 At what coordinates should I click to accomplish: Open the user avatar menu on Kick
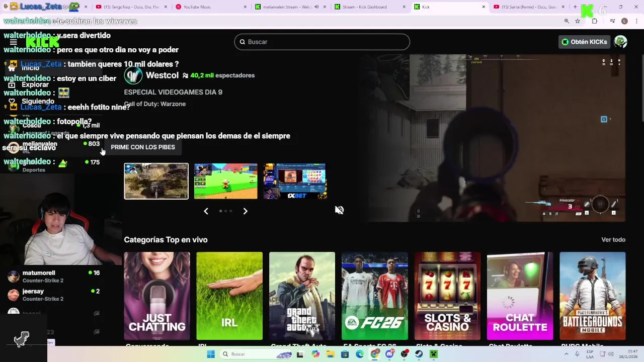pyautogui.click(x=620, y=42)
